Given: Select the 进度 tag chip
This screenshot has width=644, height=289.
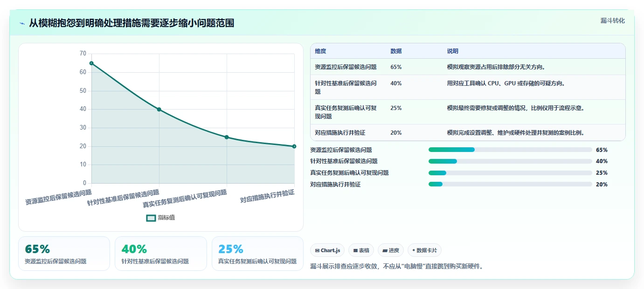Looking at the screenshot, I should pos(391,250).
